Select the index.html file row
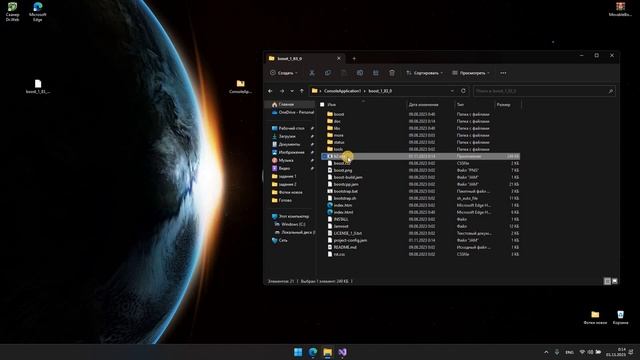Viewport: 640px width, 360px height. 420,212
